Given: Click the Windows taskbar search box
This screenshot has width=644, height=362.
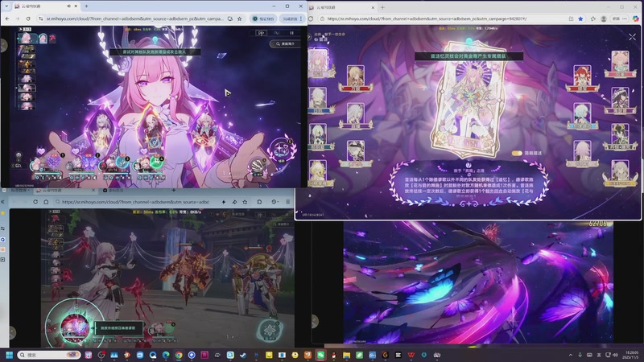Looking at the screenshot, I should (48, 355).
